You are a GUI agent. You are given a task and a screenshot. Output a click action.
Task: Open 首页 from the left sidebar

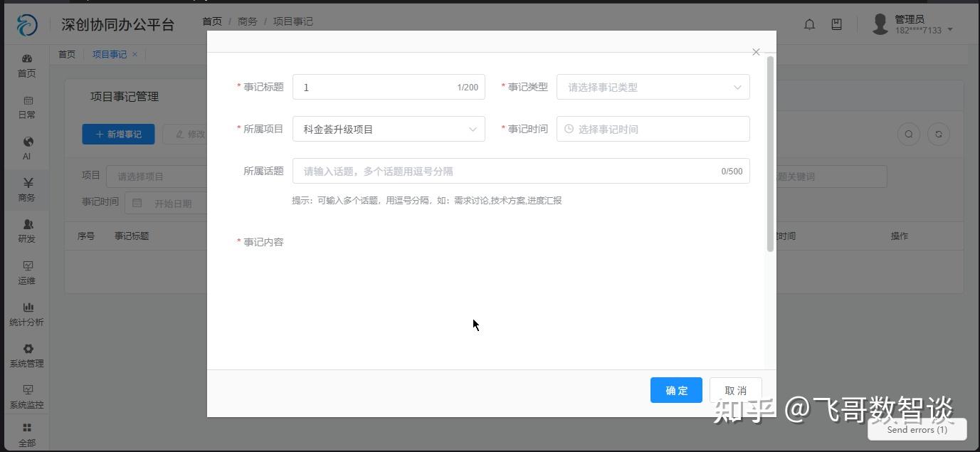click(26, 65)
